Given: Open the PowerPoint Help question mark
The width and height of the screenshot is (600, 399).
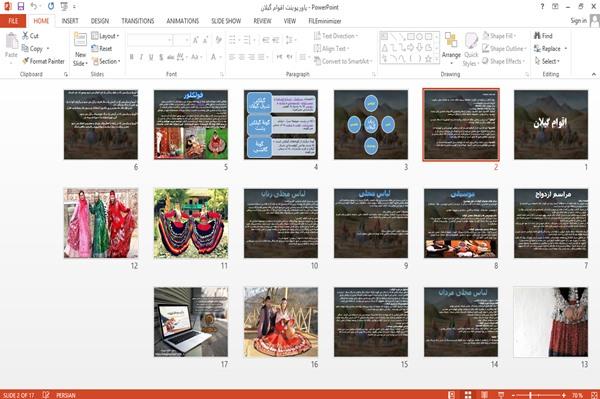Looking at the screenshot, I should coord(542,7).
